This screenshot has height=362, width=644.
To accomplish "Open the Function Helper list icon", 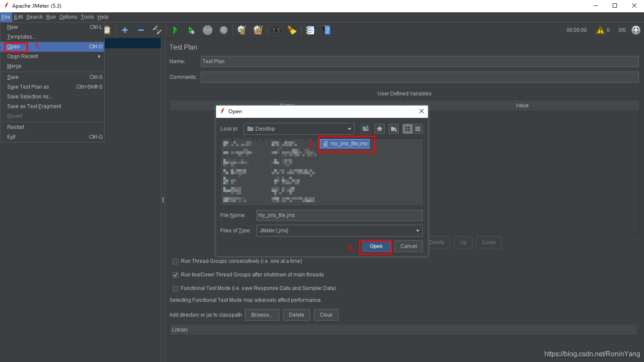I will pyautogui.click(x=311, y=30).
